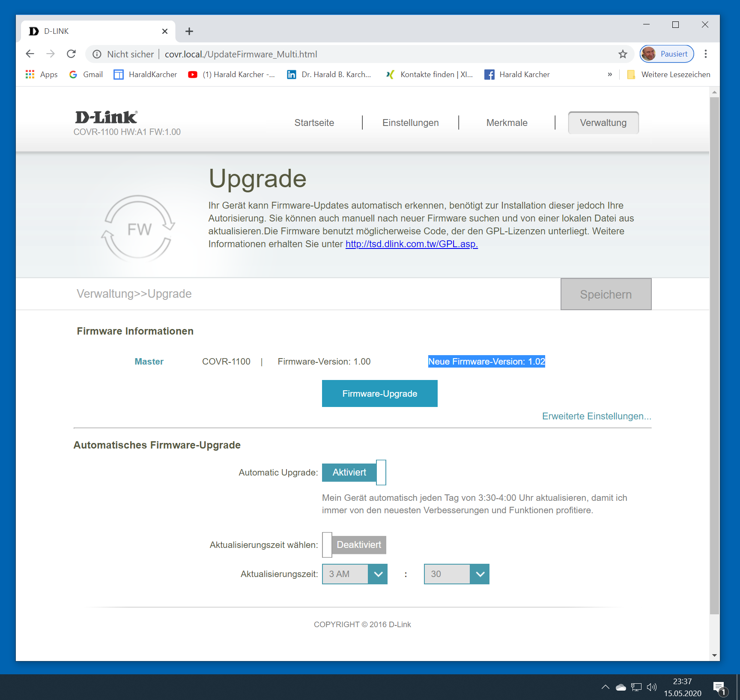
Task: Open the Merkmale menu
Action: click(507, 123)
